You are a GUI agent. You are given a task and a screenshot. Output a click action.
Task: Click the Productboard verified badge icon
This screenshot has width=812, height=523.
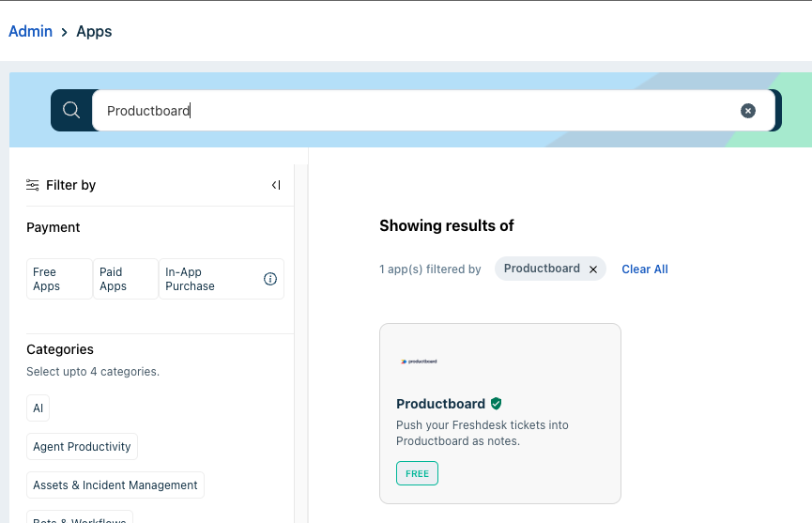pyautogui.click(x=496, y=404)
